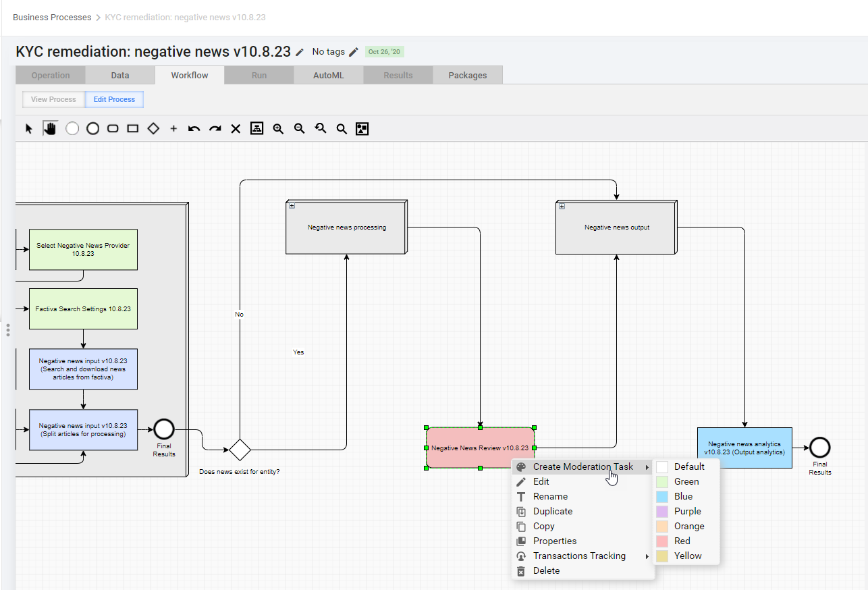
Task: Zoom in on the workflow canvas
Action: point(278,128)
